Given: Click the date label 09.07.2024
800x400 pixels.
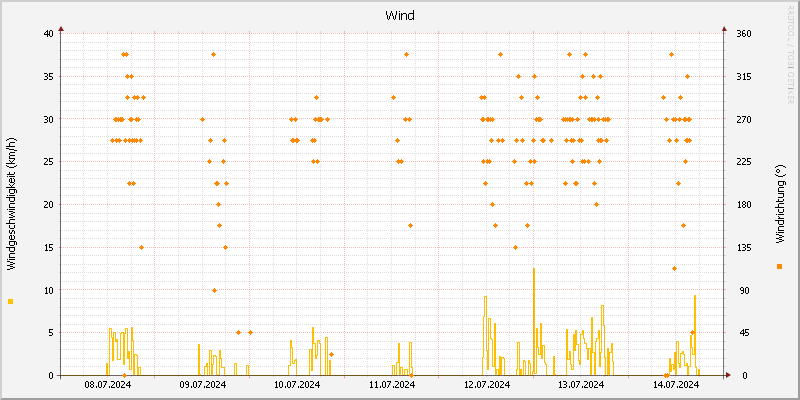Looking at the screenshot, I should [203, 384].
